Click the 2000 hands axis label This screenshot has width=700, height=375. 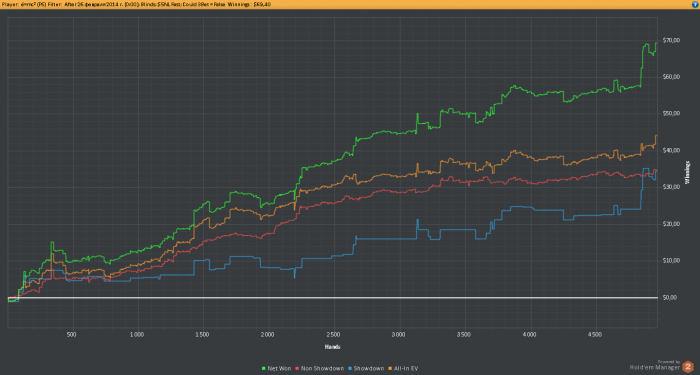point(267,334)
